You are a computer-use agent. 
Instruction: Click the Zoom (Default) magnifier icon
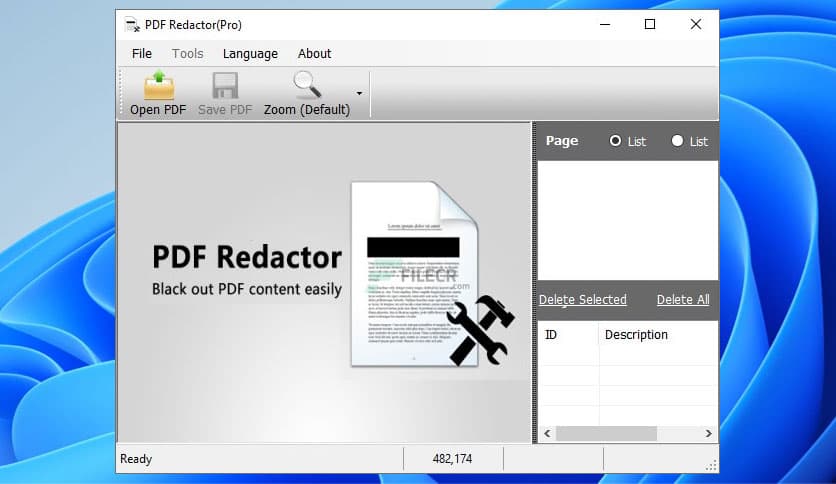tap(307, 85)
